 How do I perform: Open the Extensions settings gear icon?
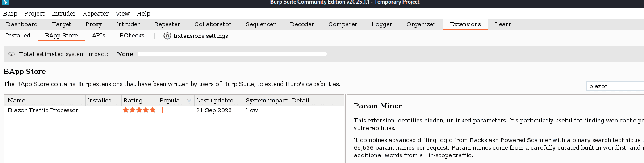tap(167, 36)
